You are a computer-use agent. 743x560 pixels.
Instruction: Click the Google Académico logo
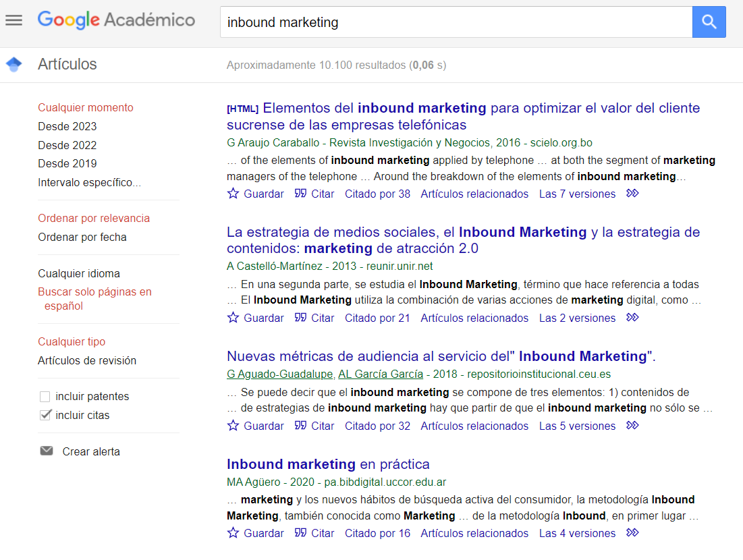116,20
